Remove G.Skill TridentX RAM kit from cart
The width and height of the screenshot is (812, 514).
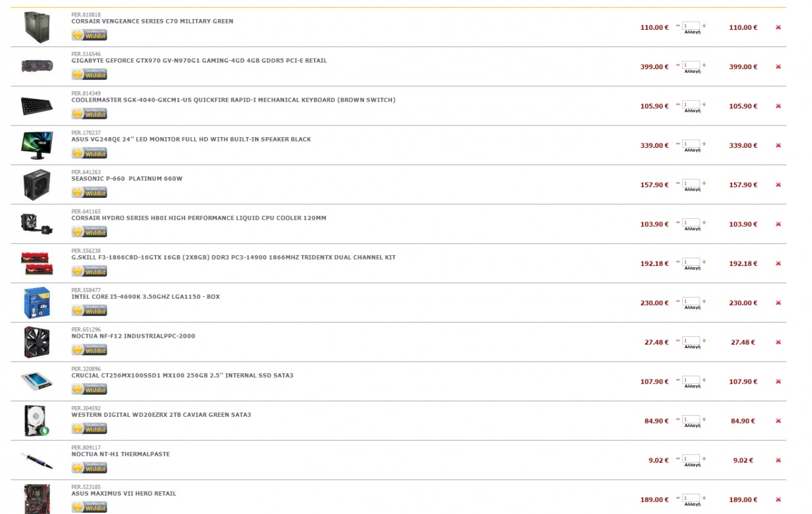click(x=778, y=263)
